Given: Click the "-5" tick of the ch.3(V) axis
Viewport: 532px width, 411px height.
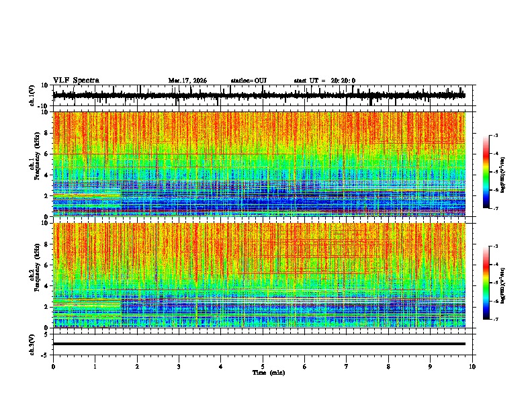Looking at the screenshot, I should point(46,355).
